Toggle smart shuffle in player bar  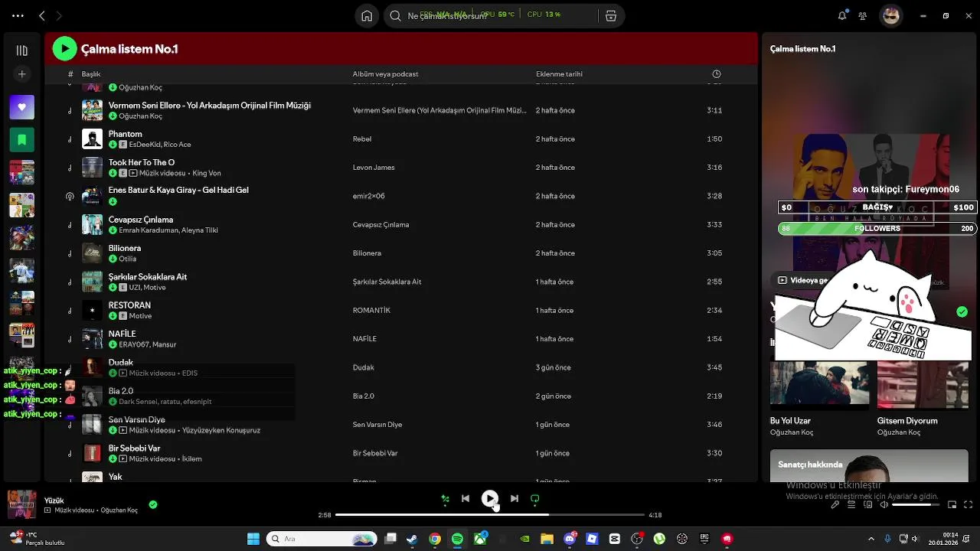point(445,499)
